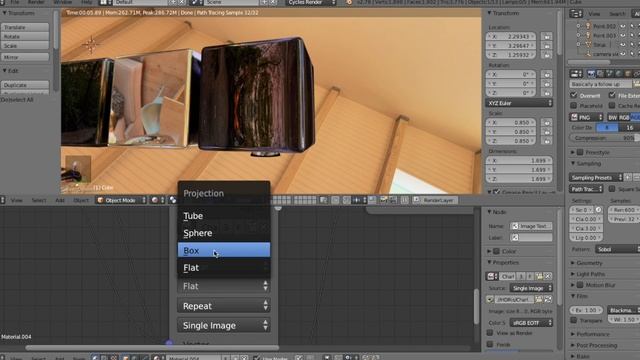Toggle visibility eye of Point.003
640x360 pixels.
(623, 36)
